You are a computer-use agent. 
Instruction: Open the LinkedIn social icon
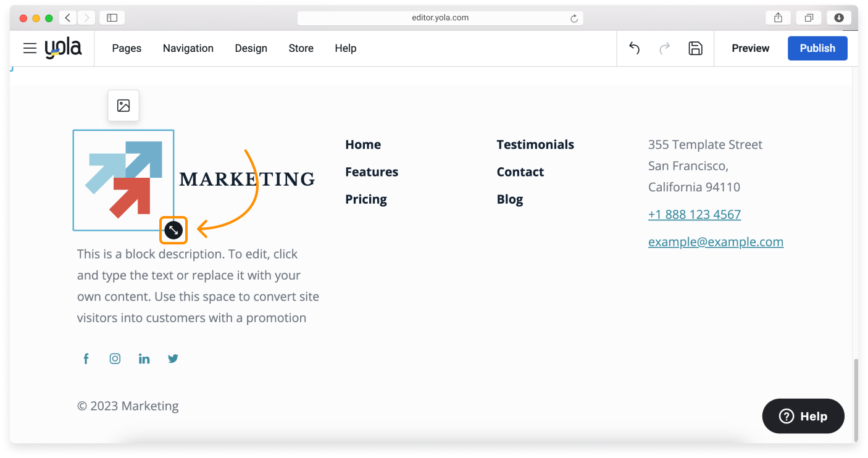[144, 358]
